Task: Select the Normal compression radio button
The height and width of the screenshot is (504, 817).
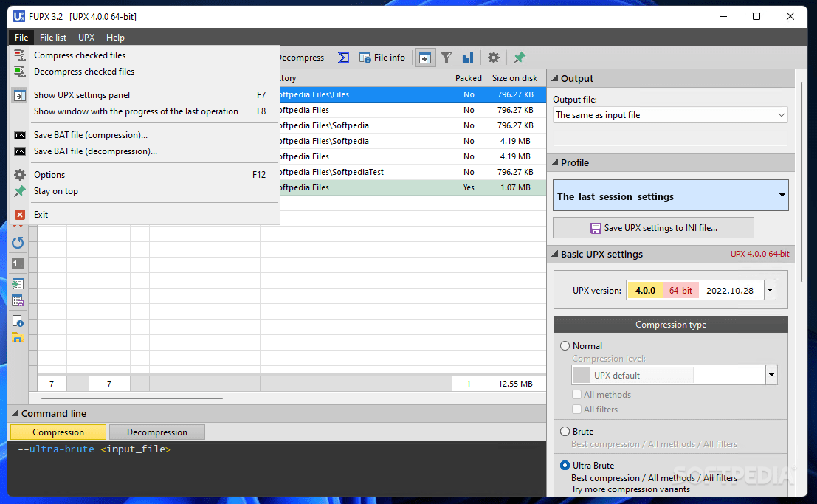Action: 565,346
